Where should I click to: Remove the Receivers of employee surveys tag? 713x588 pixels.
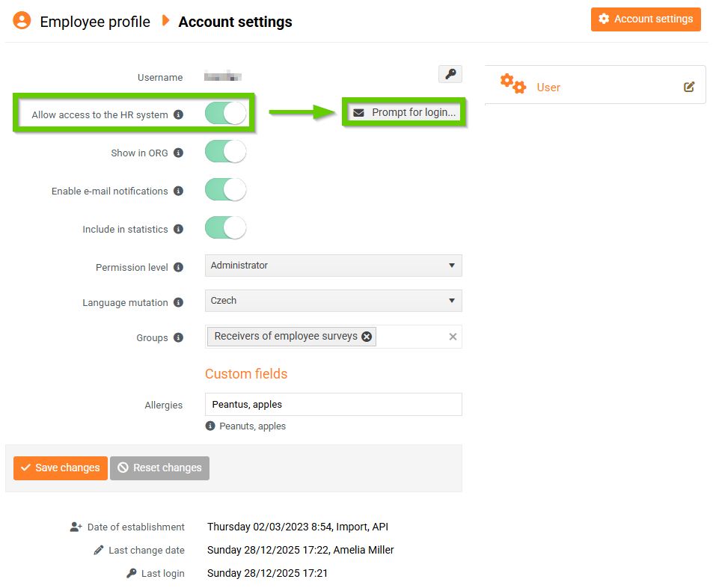click(x=367, y=337)
